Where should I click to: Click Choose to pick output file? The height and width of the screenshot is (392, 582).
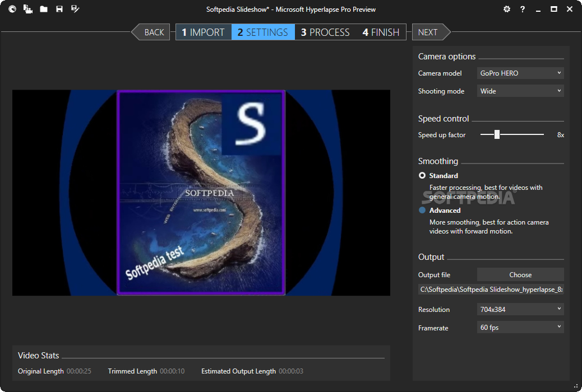pyautogui.click(x=520, y=275)
